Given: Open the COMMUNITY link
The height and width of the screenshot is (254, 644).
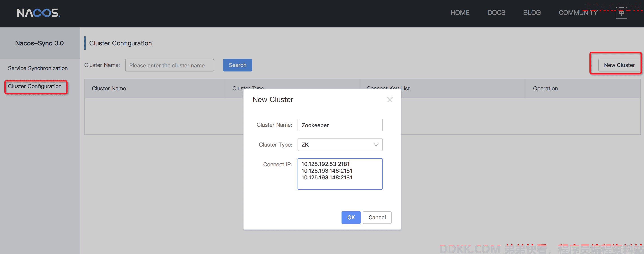Looking at the screenshot, I should (578, 13).
